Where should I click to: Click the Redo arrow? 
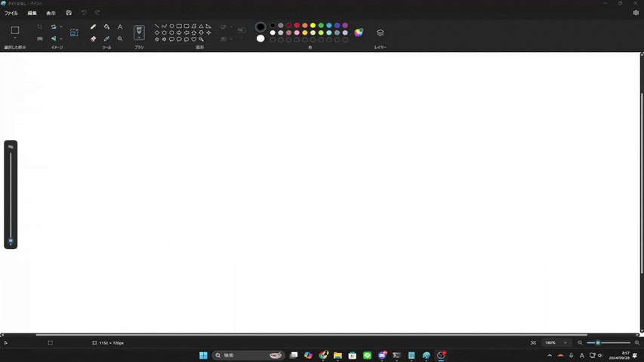(97, 13)
